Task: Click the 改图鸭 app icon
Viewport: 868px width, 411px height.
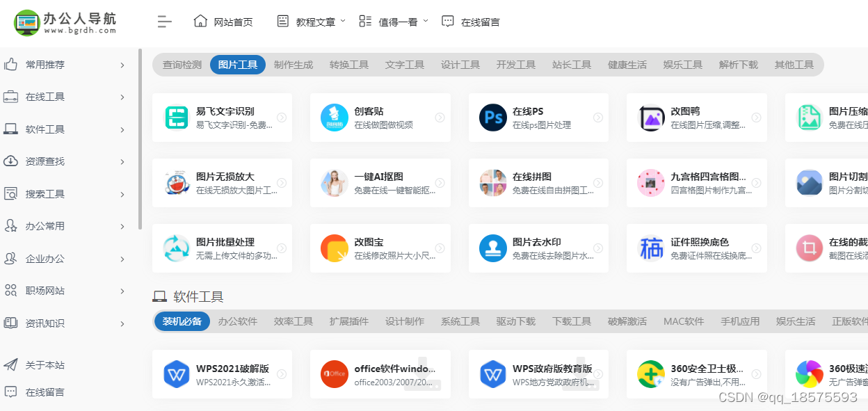Action: click(652, 118)
